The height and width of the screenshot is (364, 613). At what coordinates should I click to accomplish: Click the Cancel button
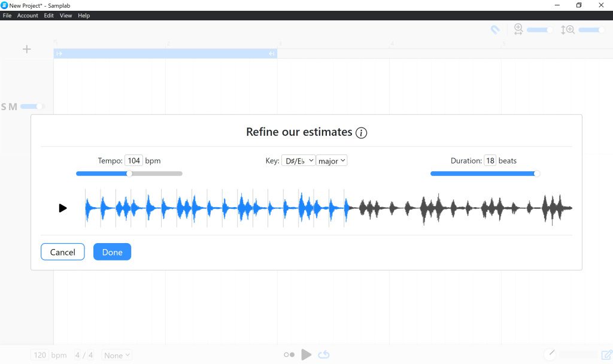pos(63,252)
